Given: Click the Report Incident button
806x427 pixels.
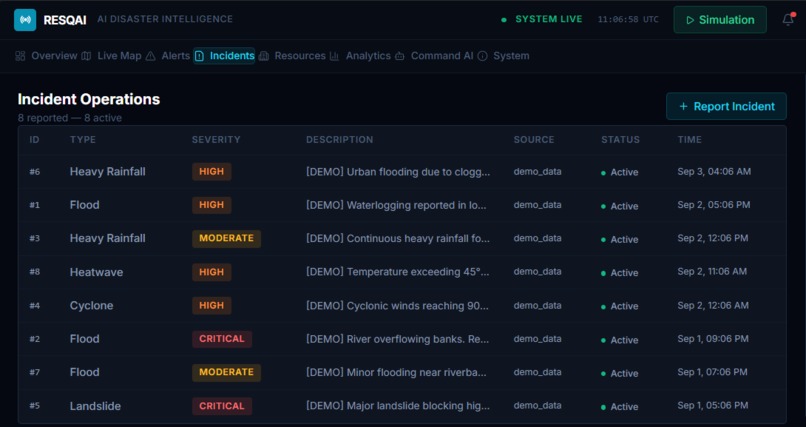Looking at the screenshot, I should tap(726, 106).
